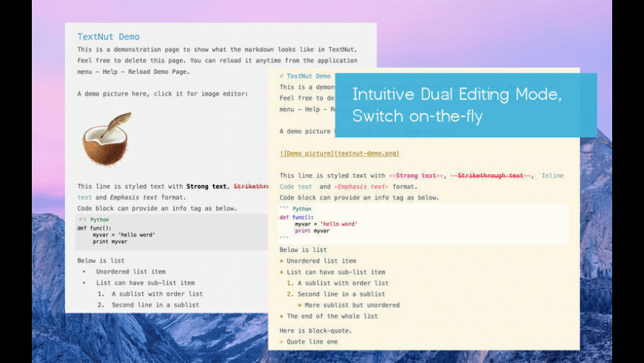
Task: Click the "TextNut Demo" heading in the rendered gray window
Action: tap(108, 36)
